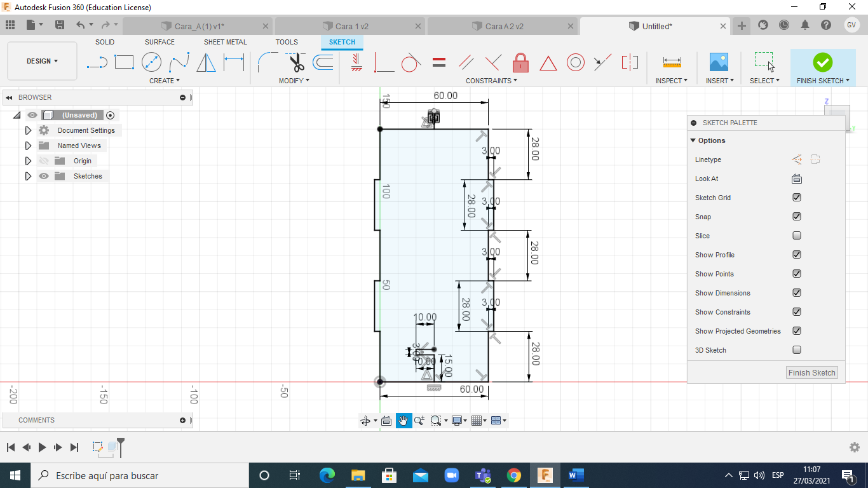Screen dimensions: 868x488
Task: Click the Finish Sketch button in palette
Action: pos(812,372)
